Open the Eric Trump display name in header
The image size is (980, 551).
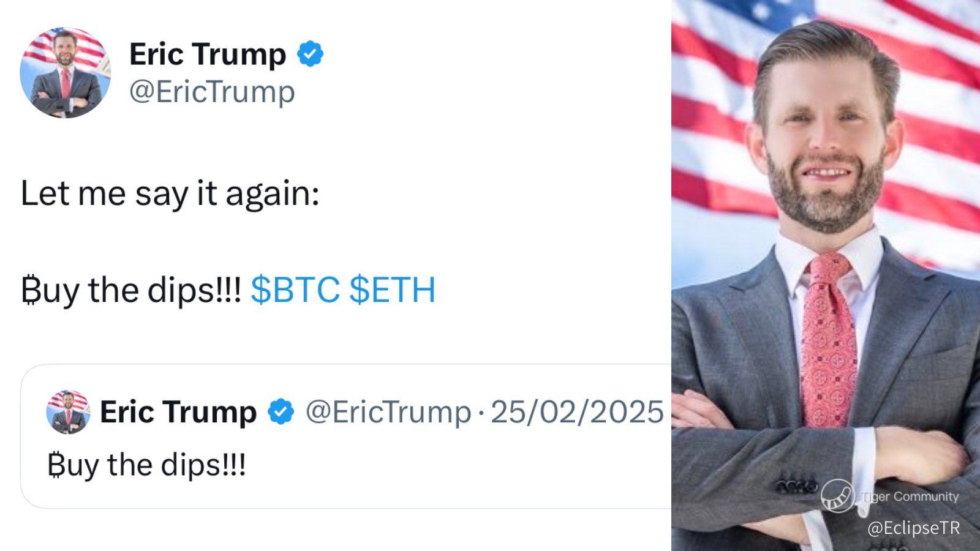tap(208, 54)
